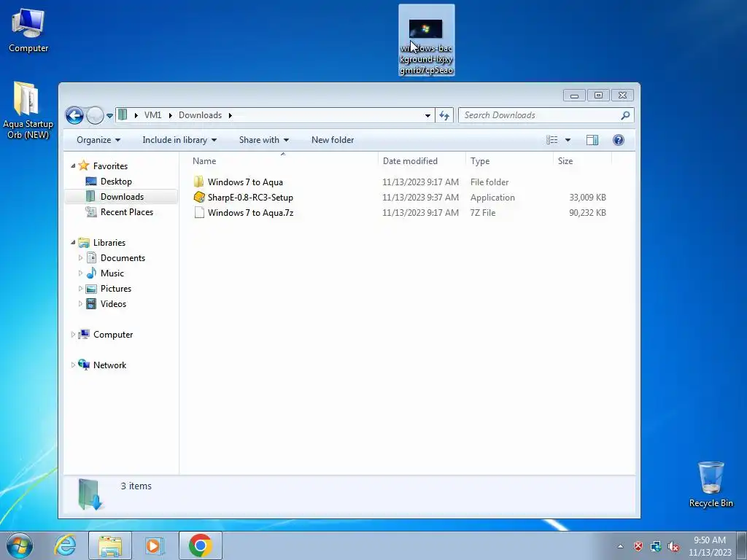Open the Include in library menu
Viewport: 747px width, 560px height.
pos(179,140)
